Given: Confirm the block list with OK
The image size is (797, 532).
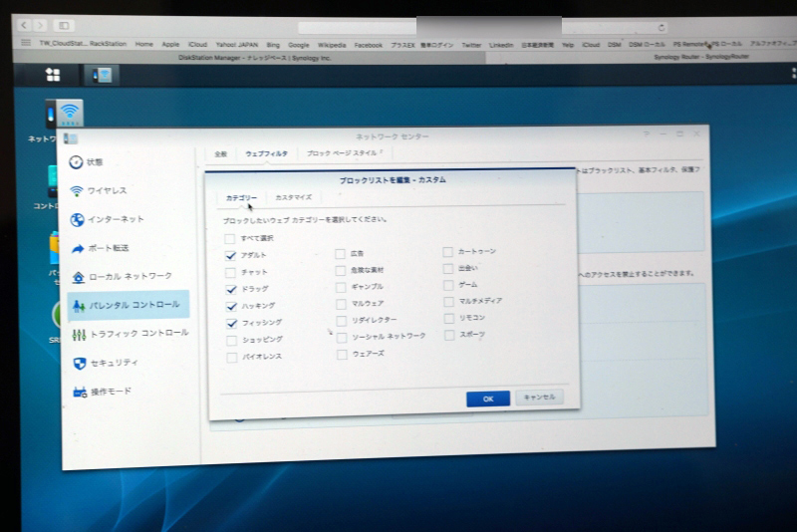Looking at the screenshot, I should [488, 399].
